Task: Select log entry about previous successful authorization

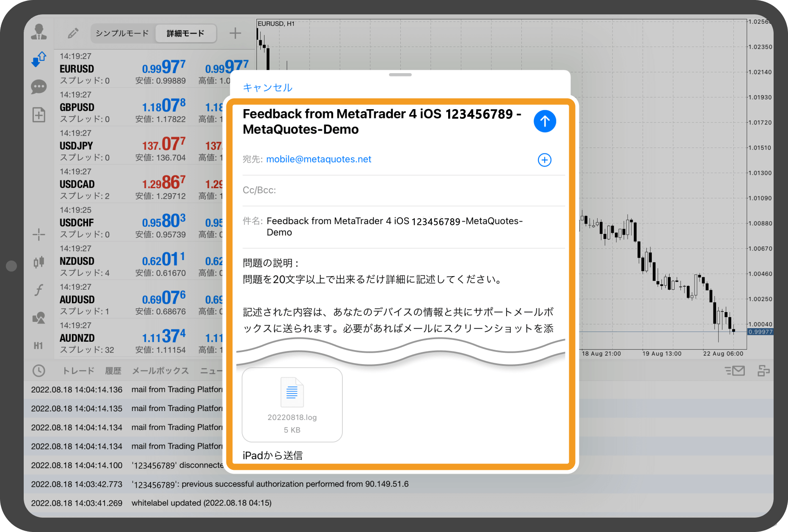Action: (399, 484)
